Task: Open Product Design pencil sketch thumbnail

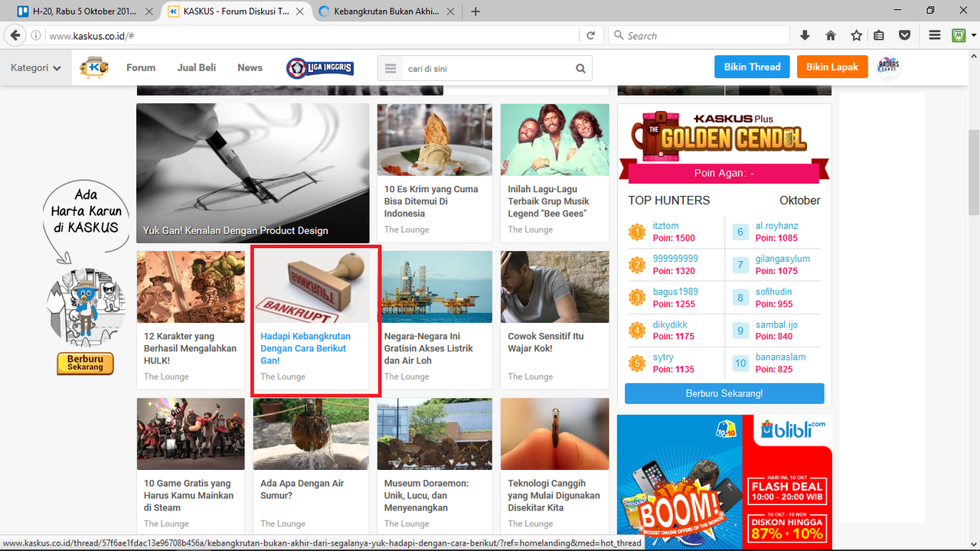Action: 253,173
